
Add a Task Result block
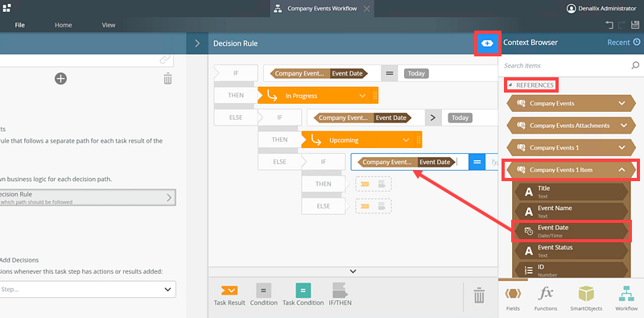(229, 295)
